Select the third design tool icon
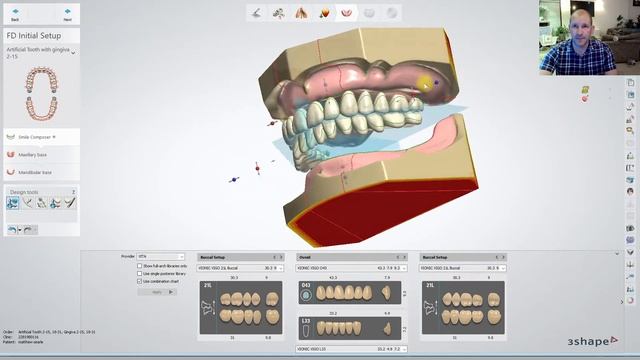This screenshot has width=640, height=360. 42,203
